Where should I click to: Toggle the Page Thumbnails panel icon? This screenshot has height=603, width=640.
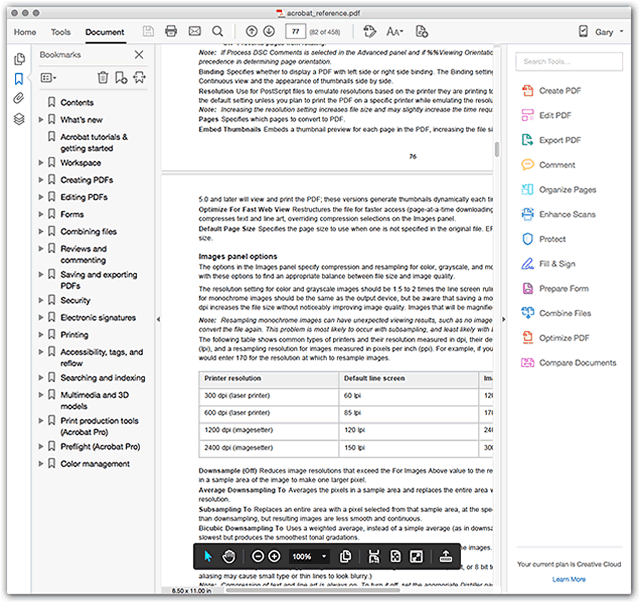[18, 59]
